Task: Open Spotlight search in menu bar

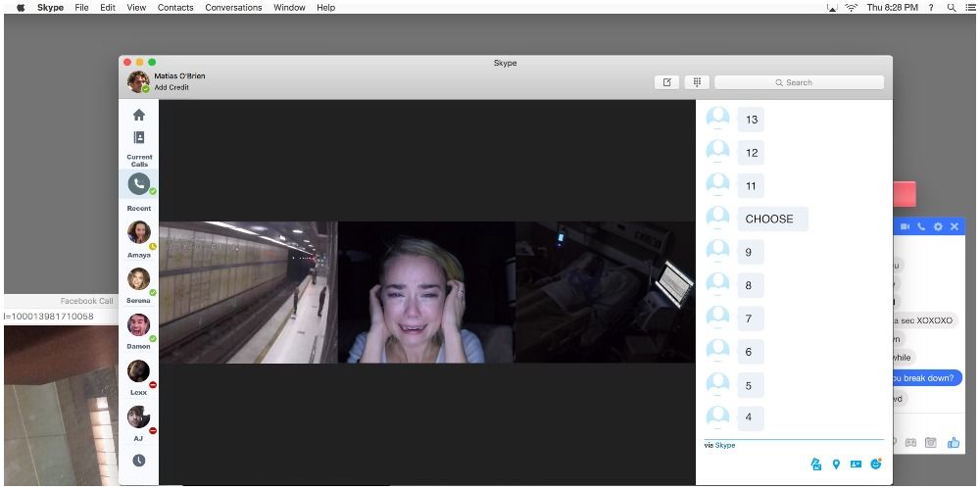Action: point(952,8)
